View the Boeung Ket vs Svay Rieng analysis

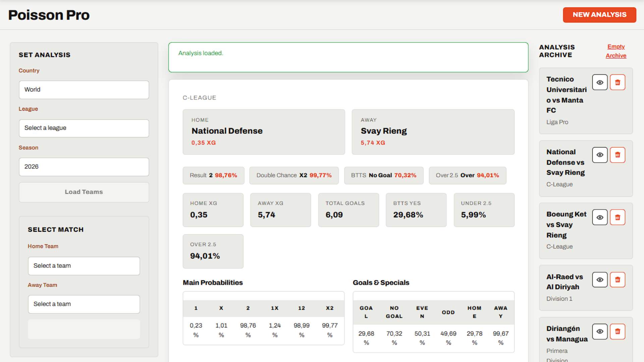point(600,217)
